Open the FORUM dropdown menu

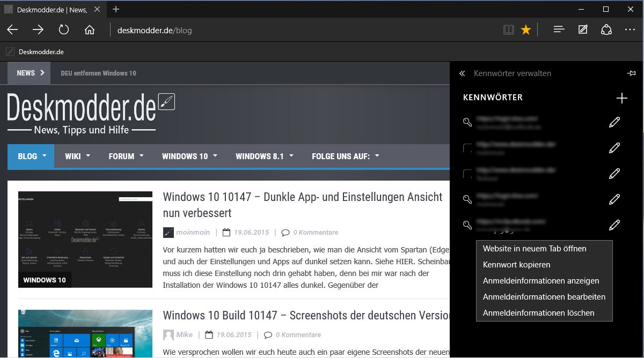[126, 156]
